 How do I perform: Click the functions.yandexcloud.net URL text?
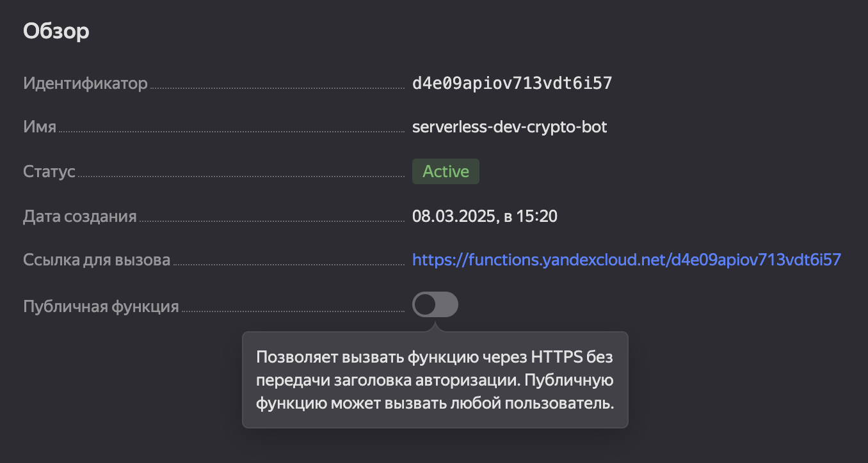click(x=627, y=260)
